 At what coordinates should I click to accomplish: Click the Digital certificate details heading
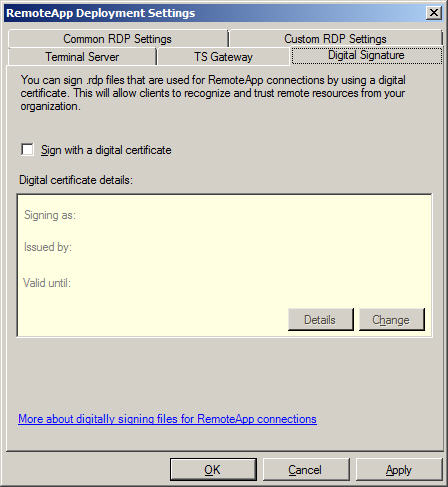(x=76, y=180)
